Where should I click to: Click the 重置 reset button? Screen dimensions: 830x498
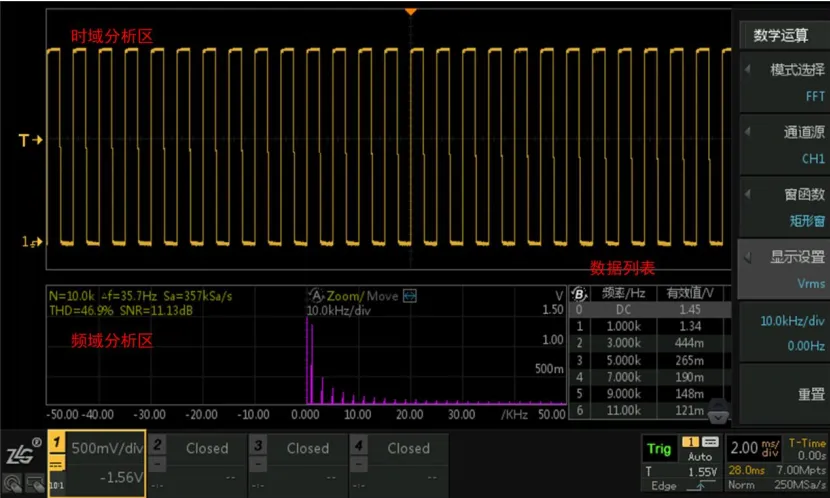click(784, 394)
